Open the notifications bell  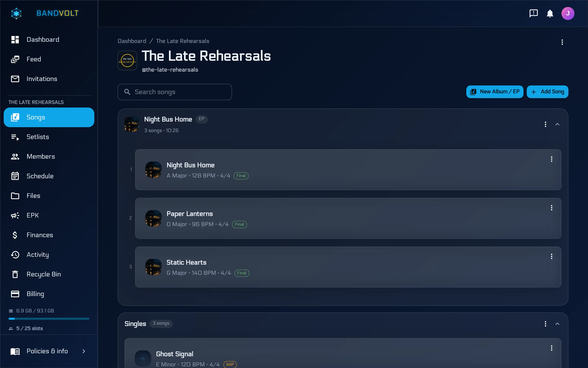pyautogui.click(x=550, y=13)
